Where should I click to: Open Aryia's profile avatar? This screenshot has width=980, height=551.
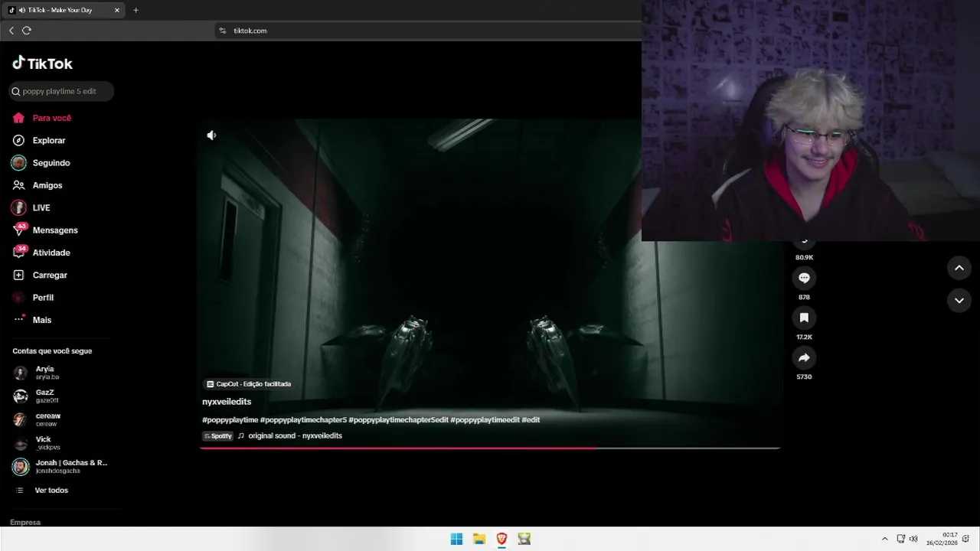point(21,373)
